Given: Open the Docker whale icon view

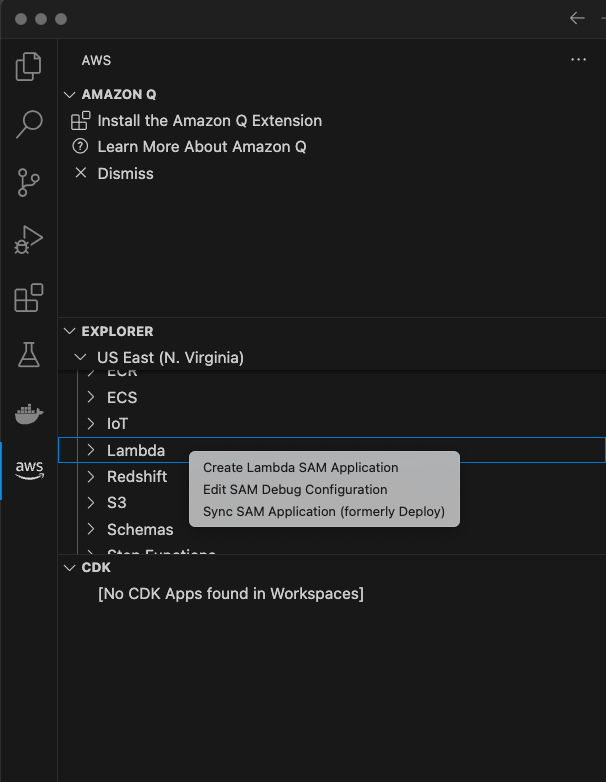Looking at the screenshot, I should pos(29,413).
